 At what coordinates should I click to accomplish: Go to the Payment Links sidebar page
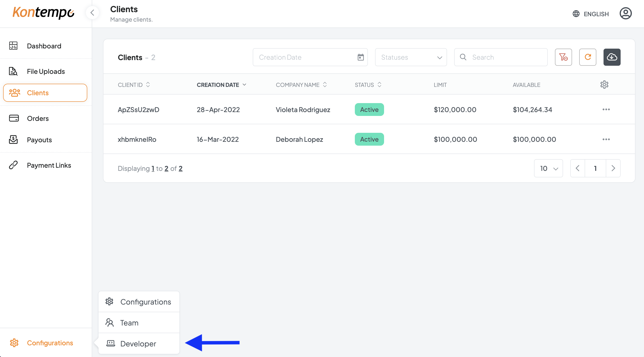coord(49,165)
